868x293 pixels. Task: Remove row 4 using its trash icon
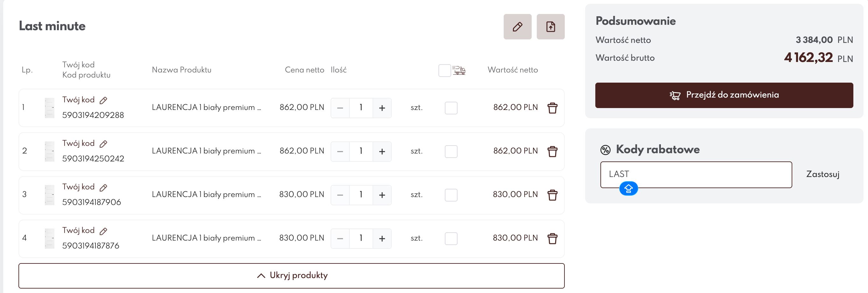pos(552,239)
